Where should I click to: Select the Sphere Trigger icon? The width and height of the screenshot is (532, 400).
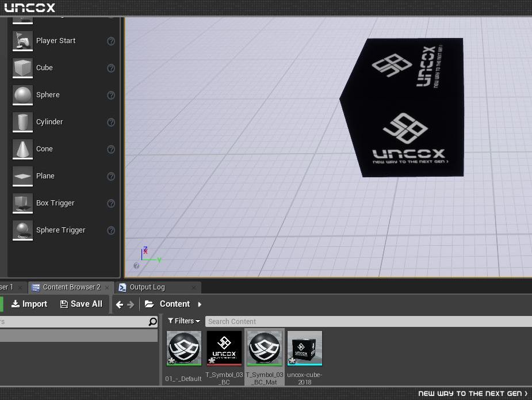(x=22, y=230)
